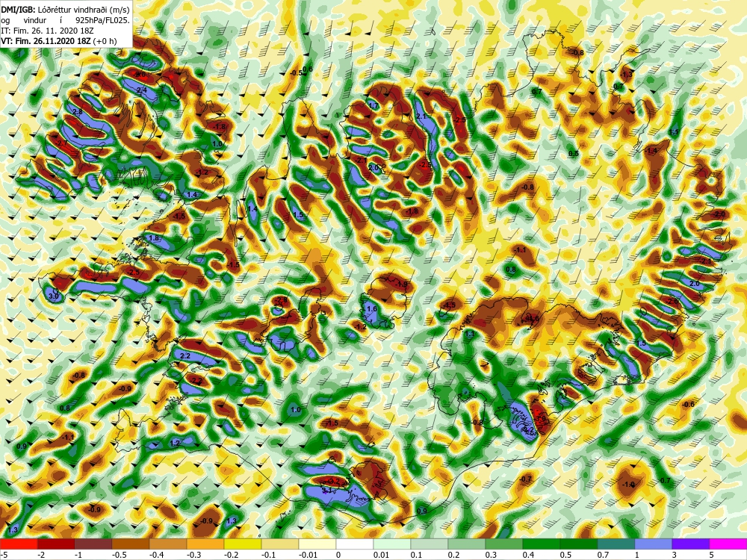
Task: Click the '-1.9' value on the map
Action: (401, 284)
